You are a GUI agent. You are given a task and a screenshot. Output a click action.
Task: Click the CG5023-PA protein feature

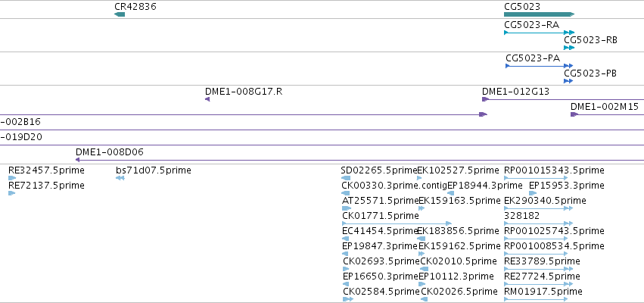click(x=539, y=66)
